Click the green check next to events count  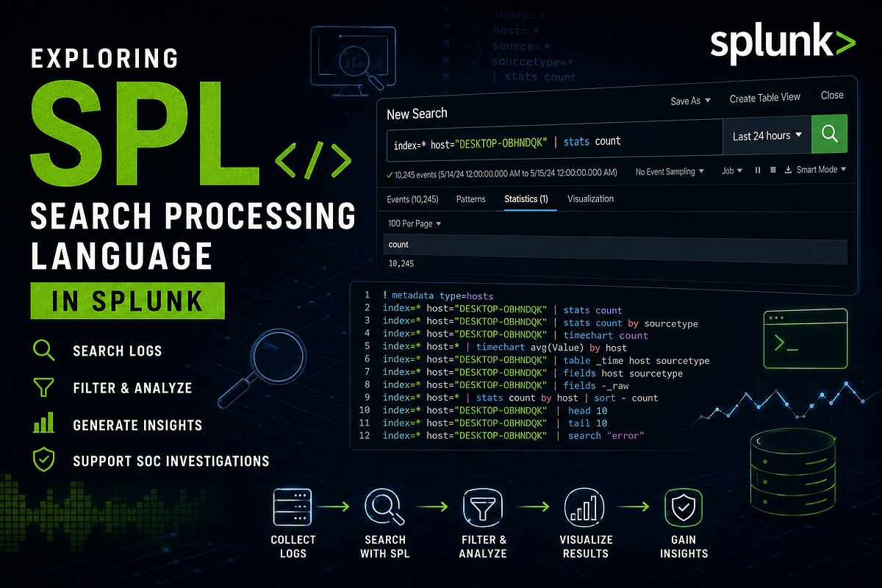coord(390,175)
